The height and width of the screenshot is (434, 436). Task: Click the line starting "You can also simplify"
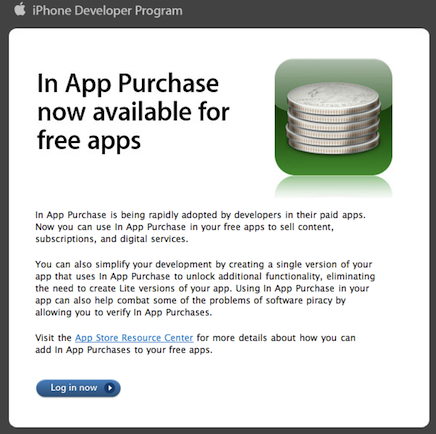point(204,265)
